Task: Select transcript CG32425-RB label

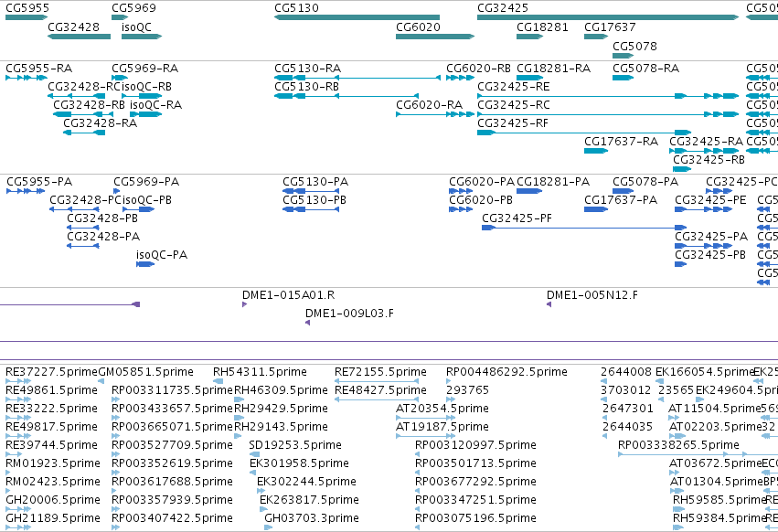Action: tap(709, 160)
